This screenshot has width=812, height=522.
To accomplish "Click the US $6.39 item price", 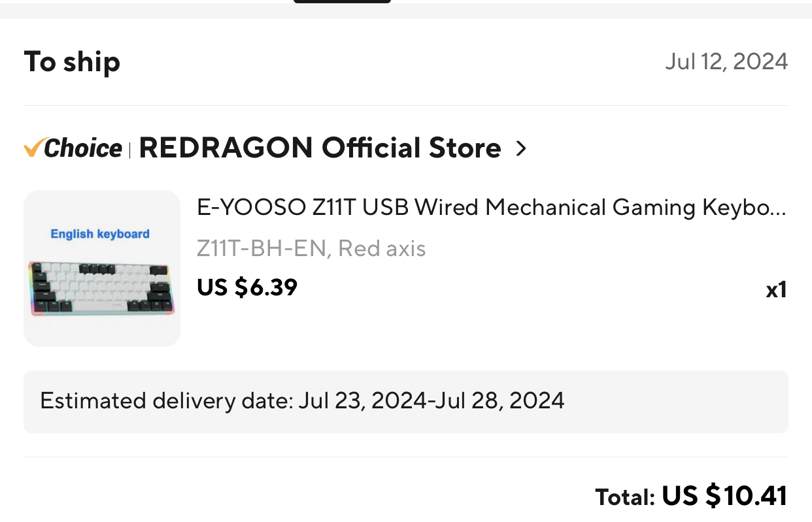I will pos(247,287).
